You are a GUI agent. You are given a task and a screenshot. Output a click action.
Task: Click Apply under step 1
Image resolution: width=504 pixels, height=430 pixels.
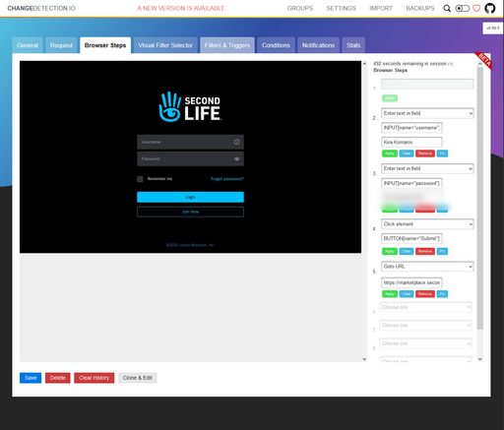pyautogui.click(x=390, y=98)
